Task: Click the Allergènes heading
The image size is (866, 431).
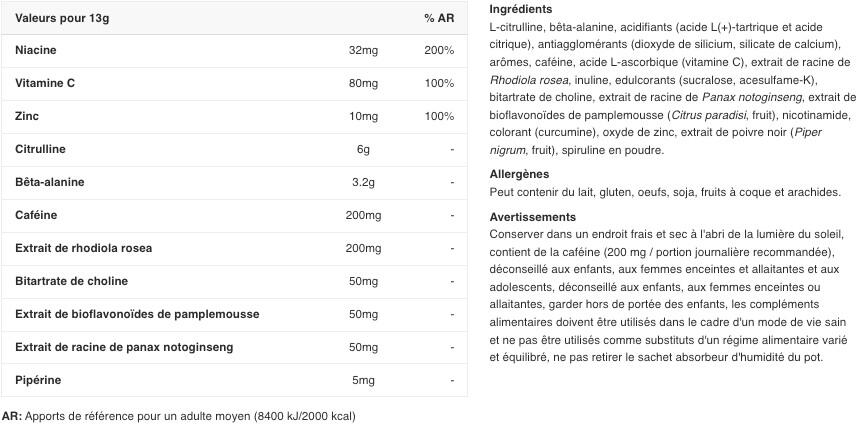Action: point(519,174)
